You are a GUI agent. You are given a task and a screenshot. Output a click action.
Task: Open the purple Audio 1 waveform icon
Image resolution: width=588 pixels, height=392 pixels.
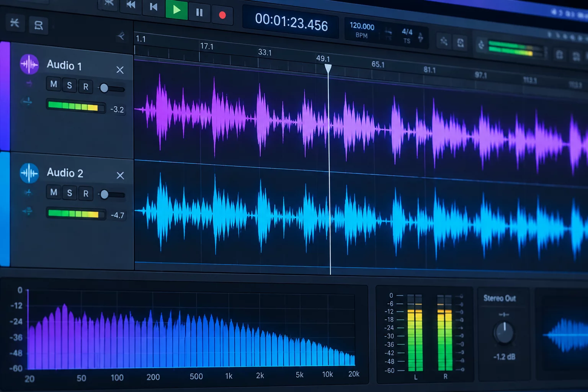(29, 64)
